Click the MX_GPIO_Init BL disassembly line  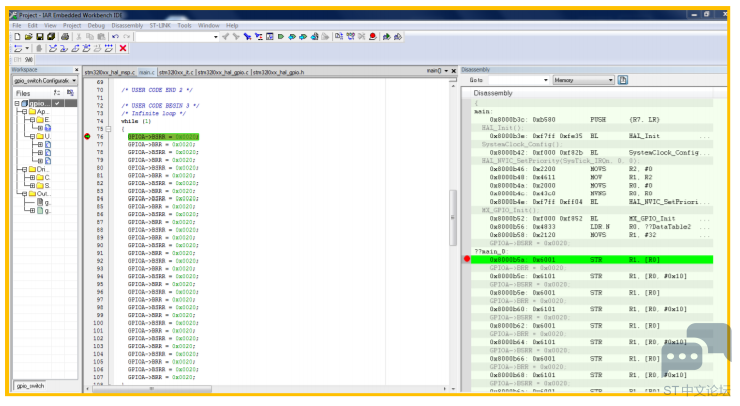(x=592, y=219)
